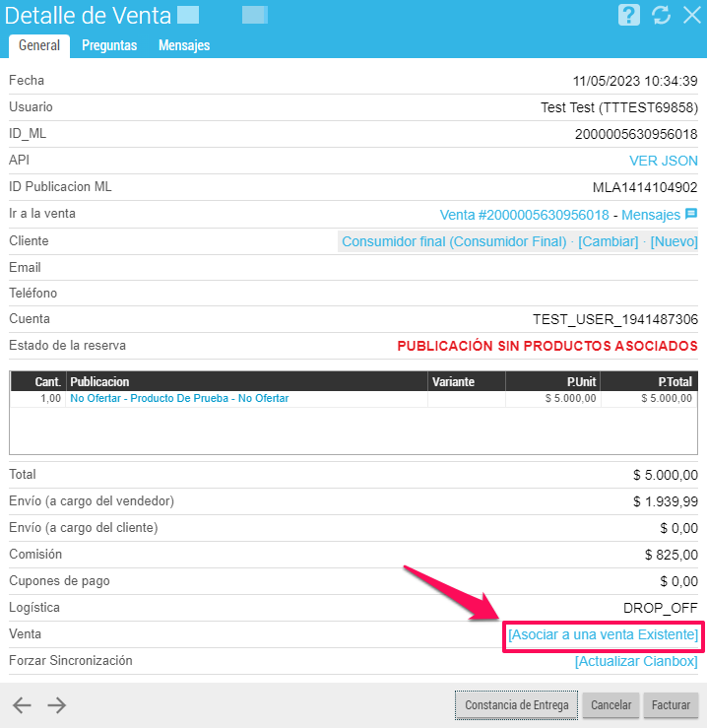This screenshot has width=707, height=728.
Task: Click the date 11/05/2023 10:34:39
Action: (635, 81)
